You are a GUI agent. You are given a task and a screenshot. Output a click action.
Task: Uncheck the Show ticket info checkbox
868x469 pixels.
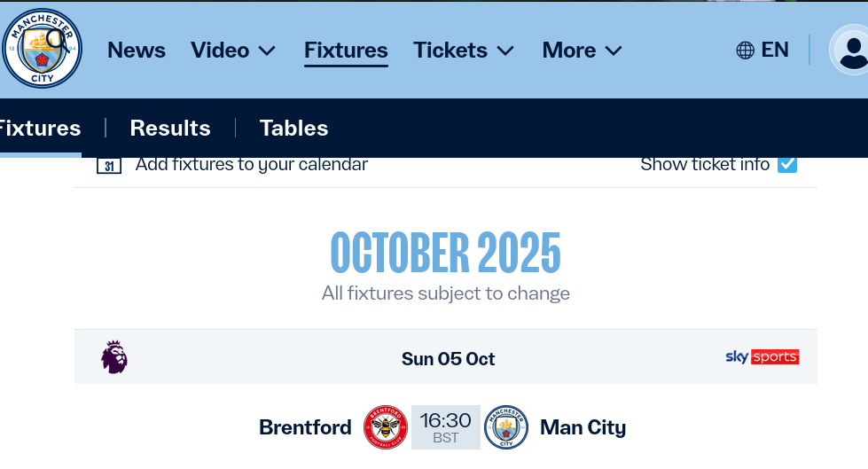coord(786,164)
